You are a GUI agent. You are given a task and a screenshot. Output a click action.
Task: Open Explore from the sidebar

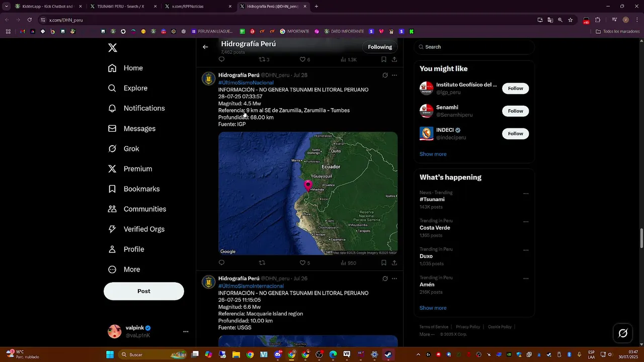pyautogui.click(x=128, y=88)
